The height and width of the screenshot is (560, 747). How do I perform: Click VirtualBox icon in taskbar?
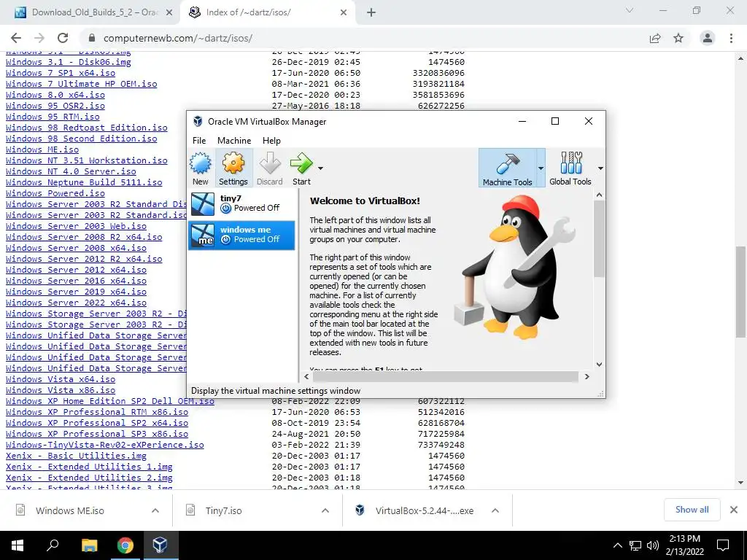160,545
